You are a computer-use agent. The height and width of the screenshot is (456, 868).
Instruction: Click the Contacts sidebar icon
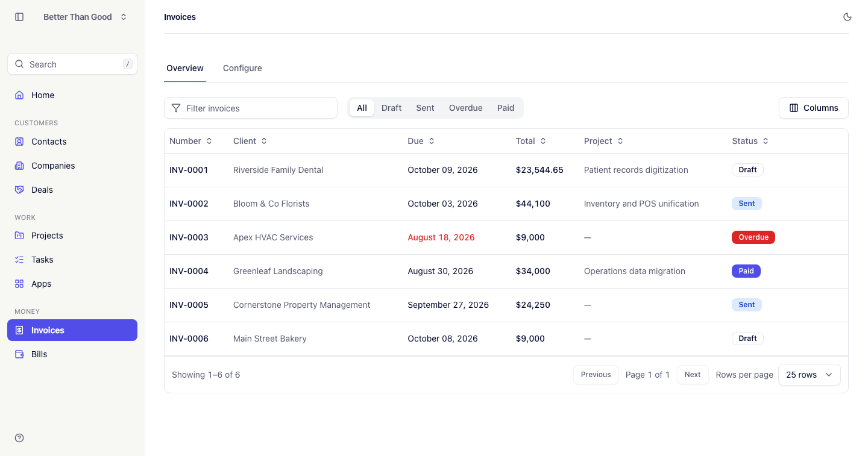pyautogui.click(x=19, y=142)
